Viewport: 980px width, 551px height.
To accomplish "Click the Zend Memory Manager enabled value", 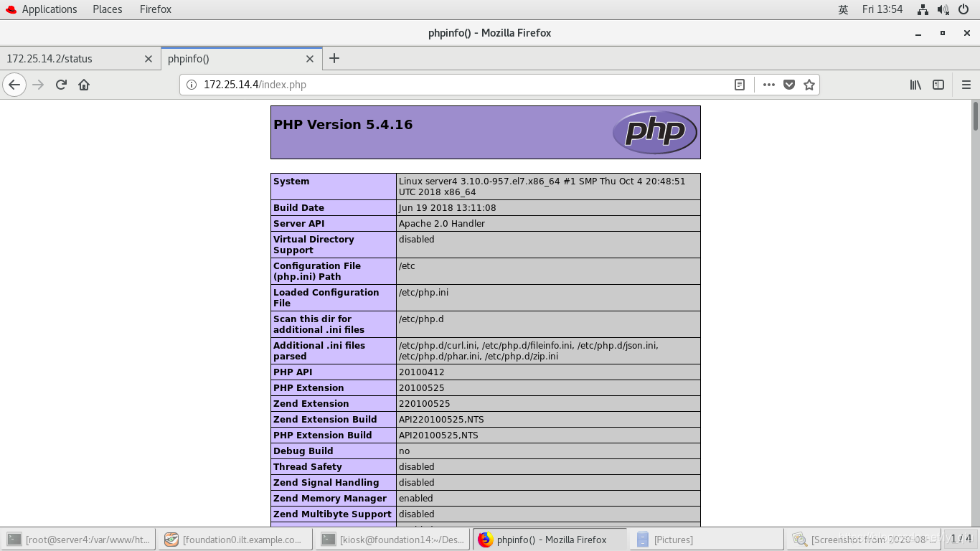I will [416, 499].
